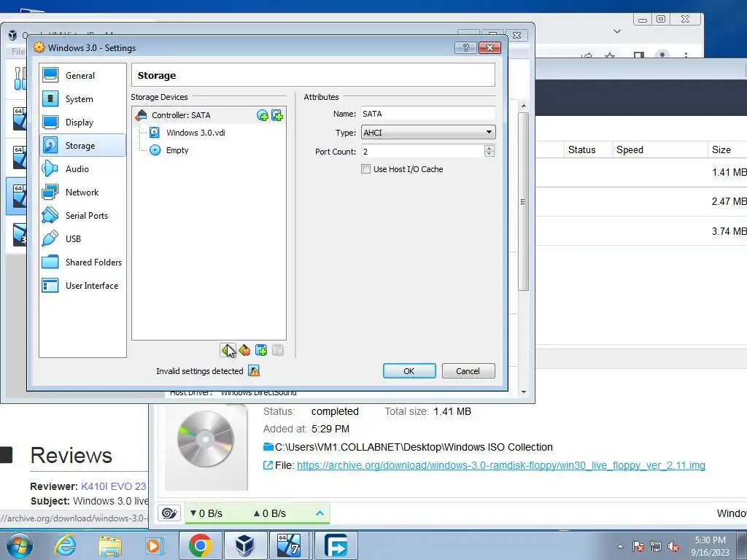Expand the browser tab search chevron
747x560 pixels.
pyautogui.click(x=617, y=31)
